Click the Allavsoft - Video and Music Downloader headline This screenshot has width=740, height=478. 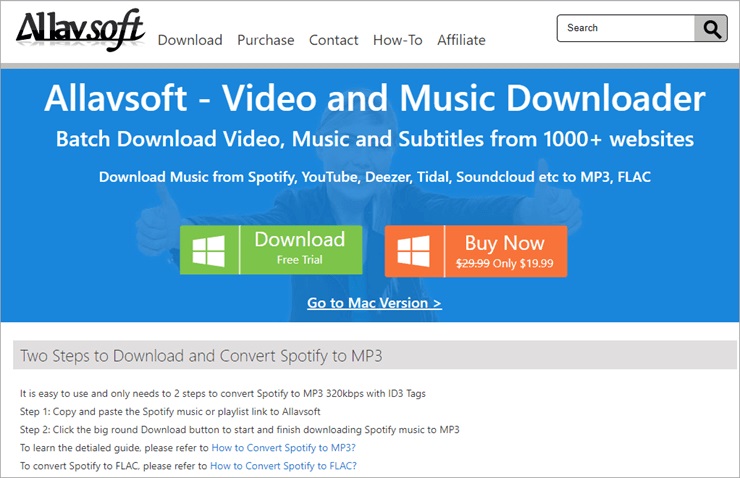point(375,98)
